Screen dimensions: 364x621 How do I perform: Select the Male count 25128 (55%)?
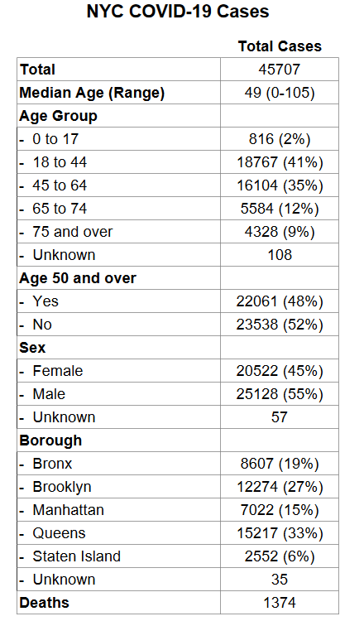coord(280,394)
